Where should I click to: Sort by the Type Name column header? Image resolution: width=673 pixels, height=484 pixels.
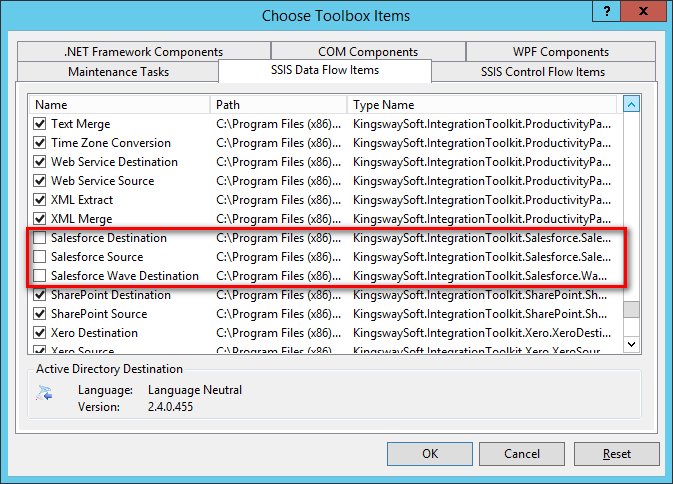[x=482, y=105]
